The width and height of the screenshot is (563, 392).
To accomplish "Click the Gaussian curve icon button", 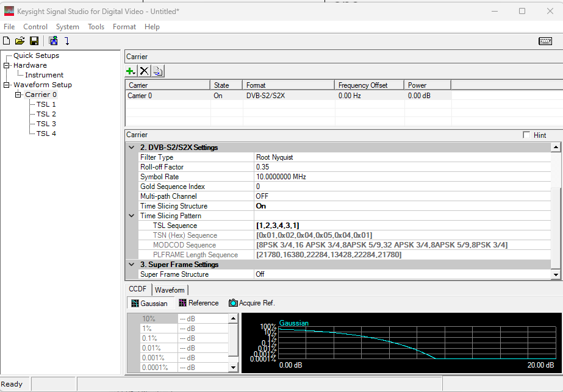I will (x=149, y=304).
